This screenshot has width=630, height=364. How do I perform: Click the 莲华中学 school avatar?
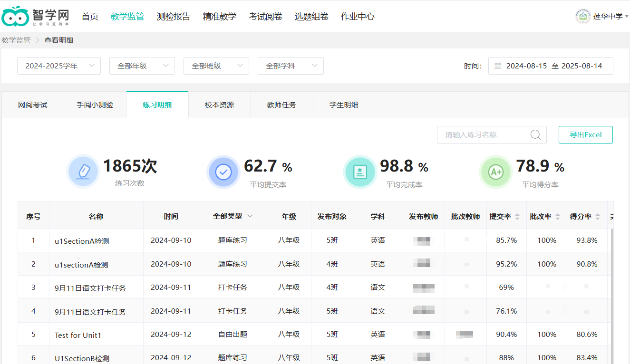coord(582,17)
